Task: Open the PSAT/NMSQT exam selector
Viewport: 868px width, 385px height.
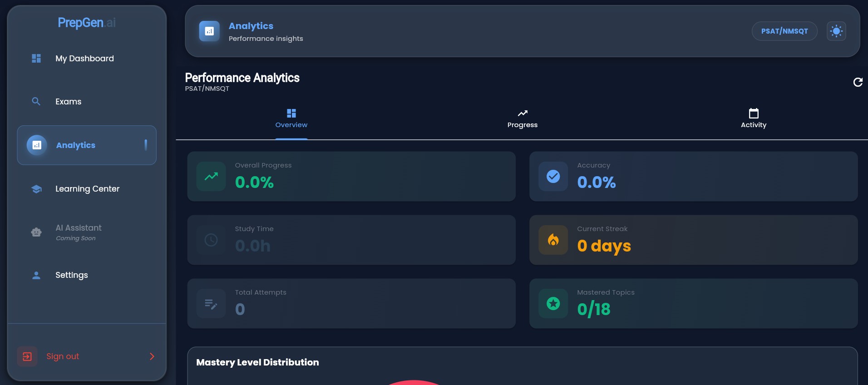Action: 784,31
